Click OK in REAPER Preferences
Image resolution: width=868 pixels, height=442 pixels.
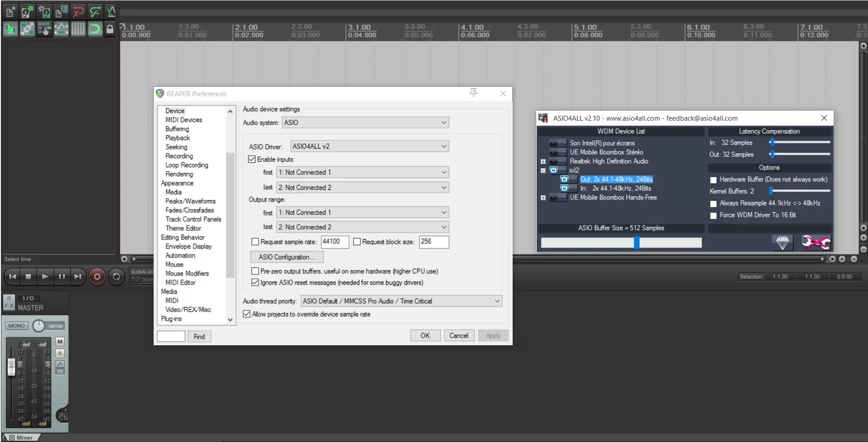coord(425,335)
